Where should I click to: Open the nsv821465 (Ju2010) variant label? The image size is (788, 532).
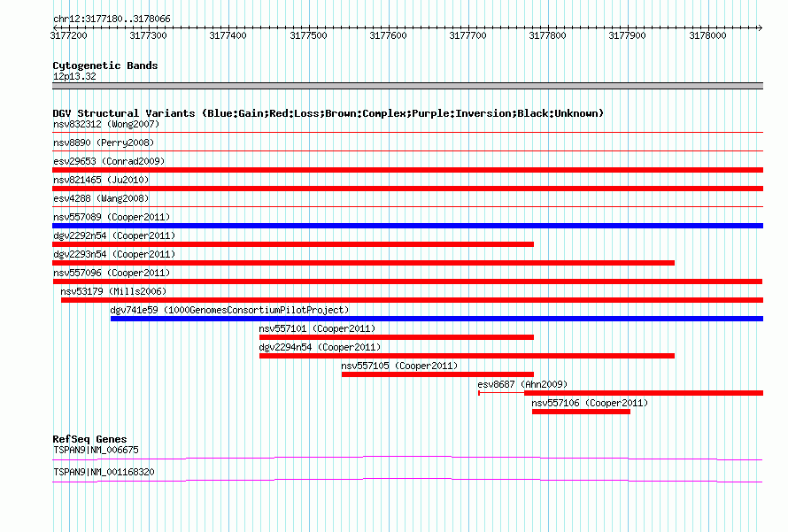101,180
